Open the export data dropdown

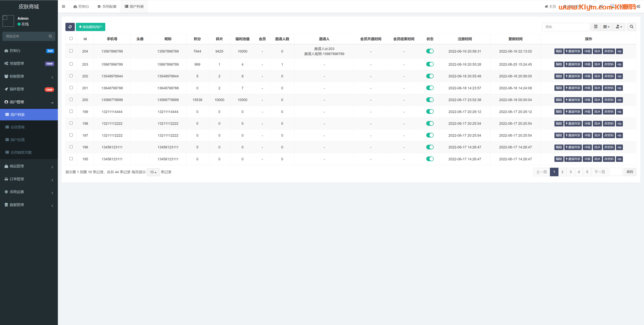click(x=619, y=27)
